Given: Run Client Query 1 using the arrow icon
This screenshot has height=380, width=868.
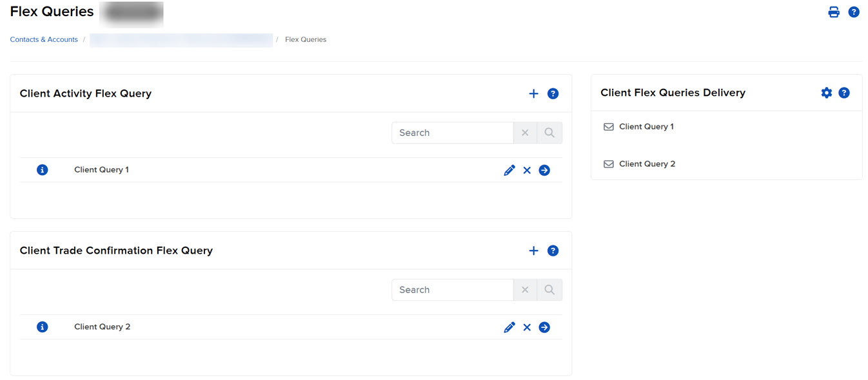Looking at the screenshot, I should point(544,169).
